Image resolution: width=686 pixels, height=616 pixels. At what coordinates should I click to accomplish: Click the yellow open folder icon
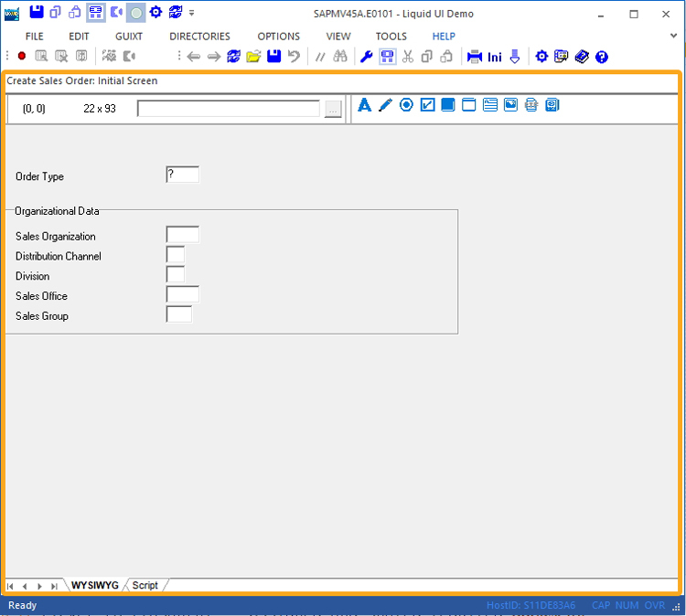pos(253,57)
